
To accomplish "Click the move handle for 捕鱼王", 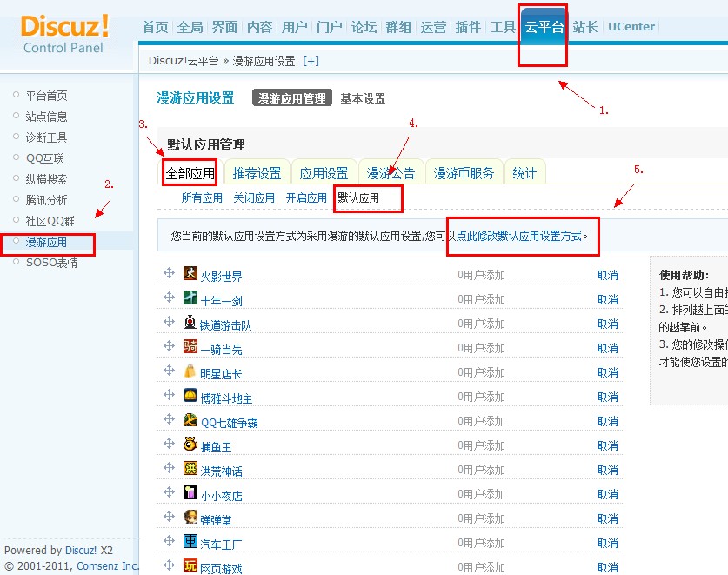I will (x=169, y=444).
